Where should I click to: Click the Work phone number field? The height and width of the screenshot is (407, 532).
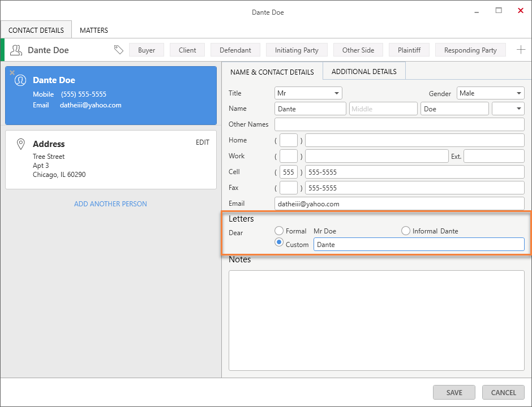(x=376, y=156)
